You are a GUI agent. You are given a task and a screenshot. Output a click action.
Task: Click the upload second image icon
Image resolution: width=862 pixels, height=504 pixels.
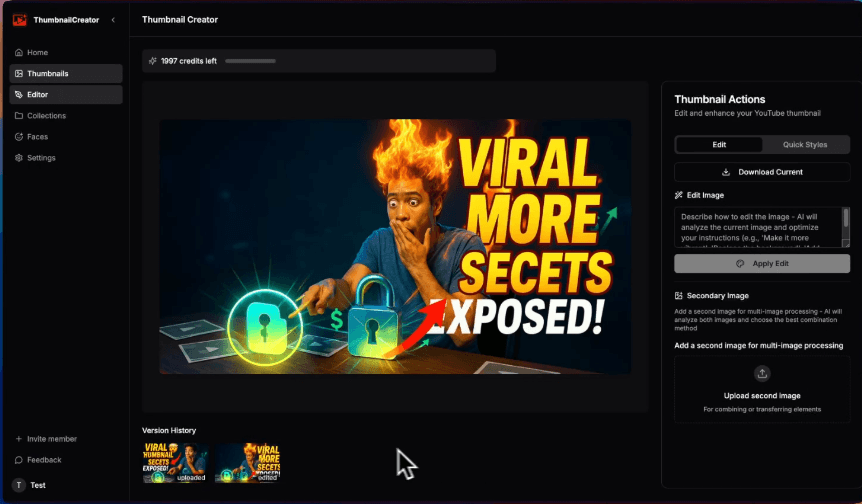762,373
